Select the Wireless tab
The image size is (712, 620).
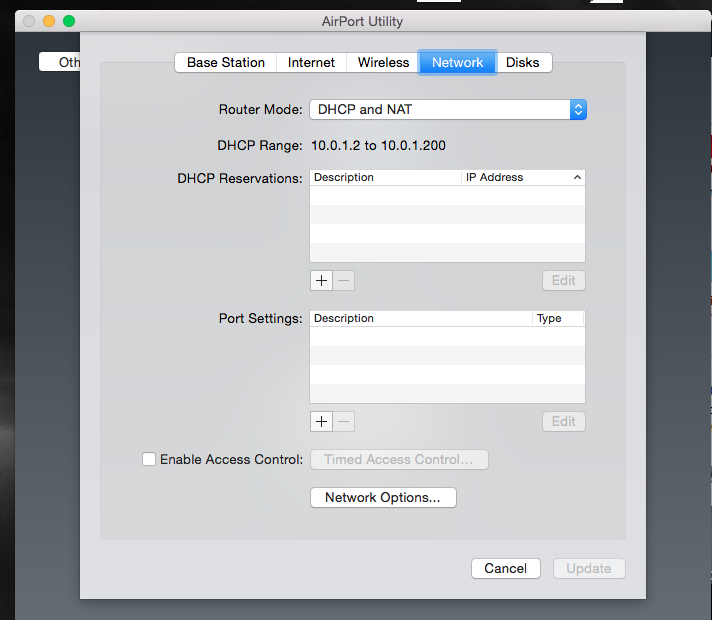[383, 62]
